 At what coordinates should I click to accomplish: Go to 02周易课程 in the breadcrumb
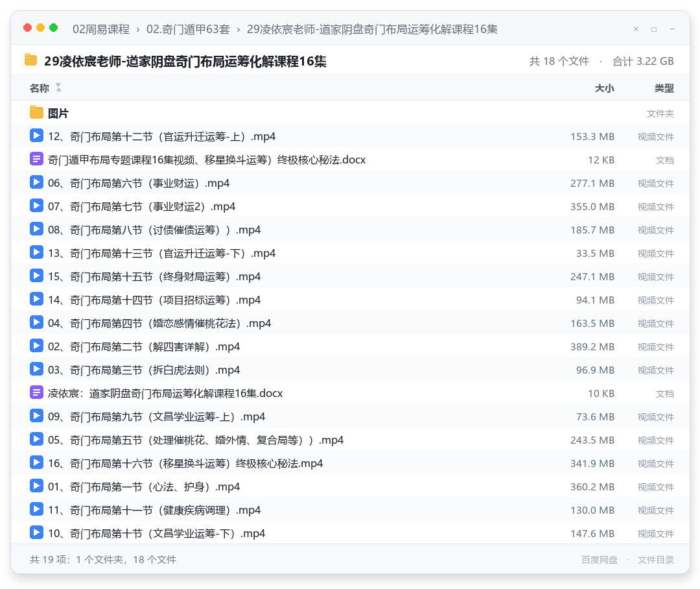click(x=101, y=29)
